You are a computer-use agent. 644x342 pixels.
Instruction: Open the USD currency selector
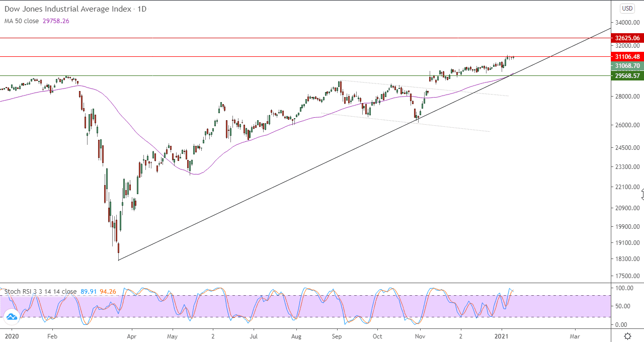click(x=627, y=9)
